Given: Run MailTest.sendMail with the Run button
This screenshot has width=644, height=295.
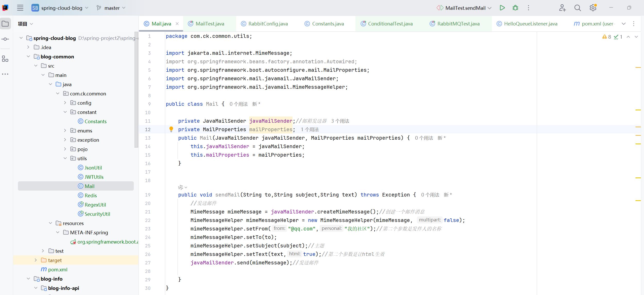Looking at the screenshot, I should [502, 8].
